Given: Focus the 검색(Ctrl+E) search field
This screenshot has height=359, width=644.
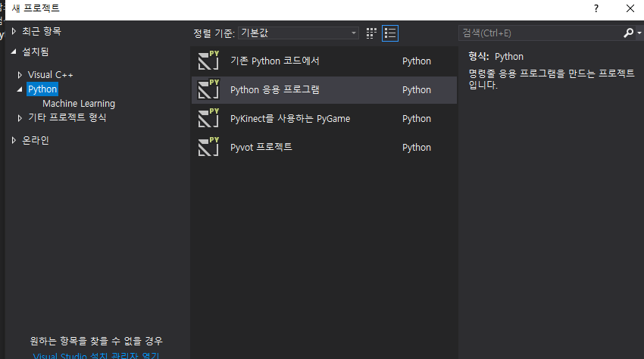Looking at the screenshot, I should pos(540,33).
